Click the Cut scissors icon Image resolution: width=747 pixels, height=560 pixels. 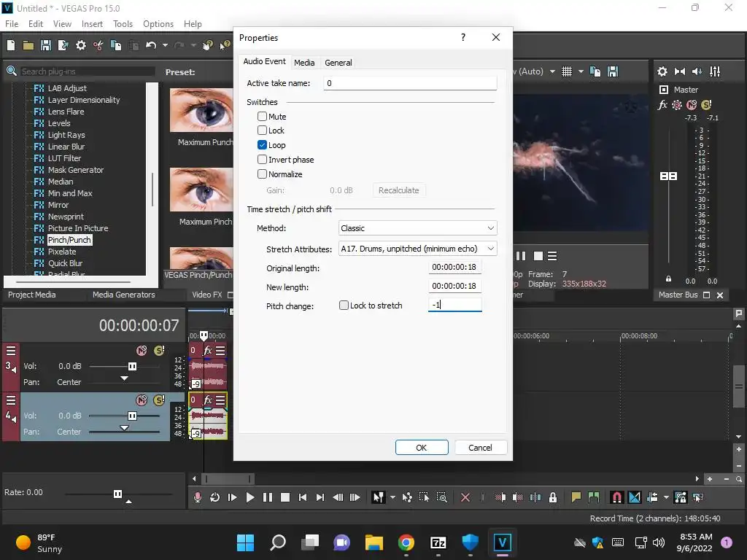pyautogui.click(x=98, y=45)
